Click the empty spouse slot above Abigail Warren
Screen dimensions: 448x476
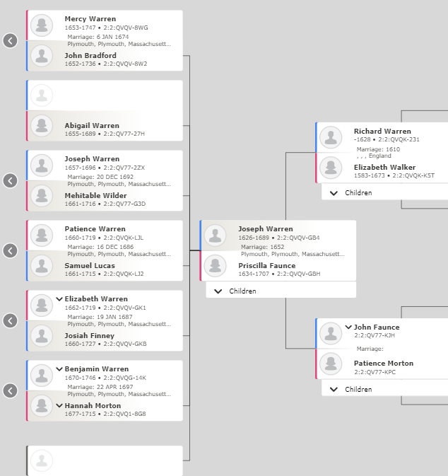click(x=105, y=95)
